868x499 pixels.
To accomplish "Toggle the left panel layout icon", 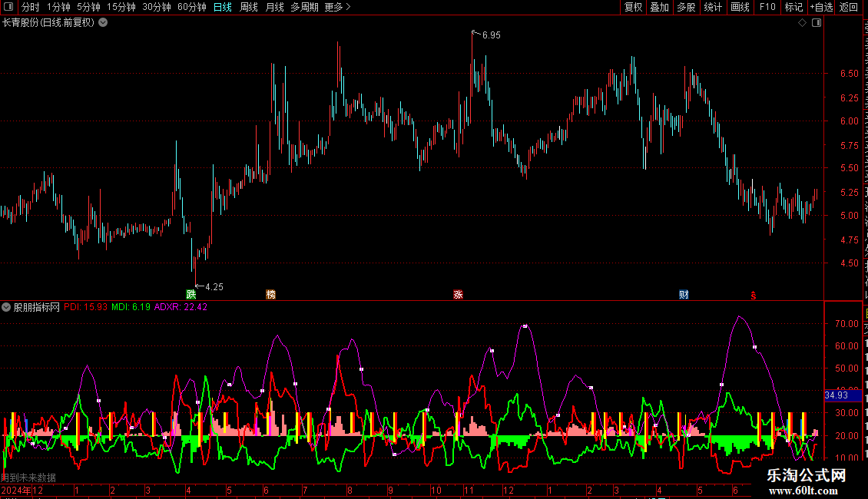I will coord(8,7).
